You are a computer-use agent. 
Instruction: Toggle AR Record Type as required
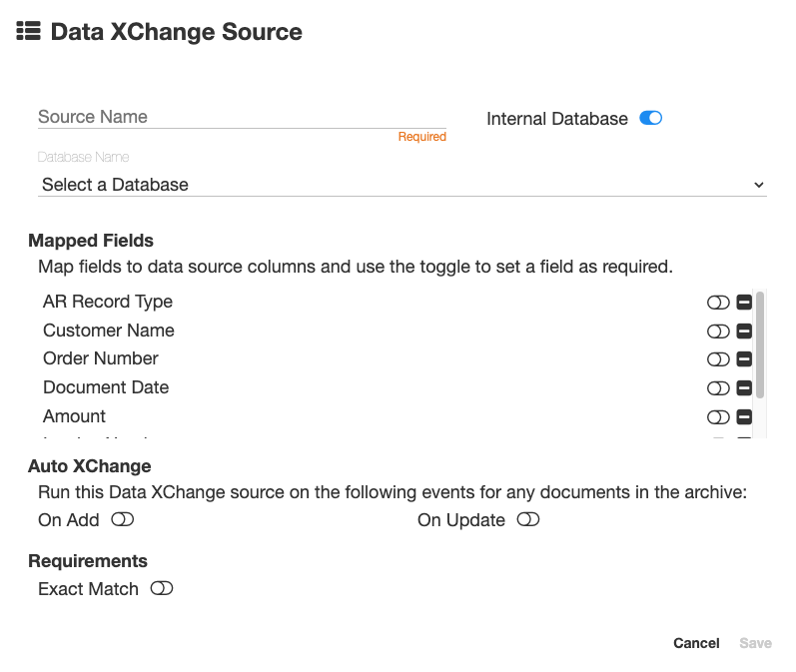tap(718, 303)
